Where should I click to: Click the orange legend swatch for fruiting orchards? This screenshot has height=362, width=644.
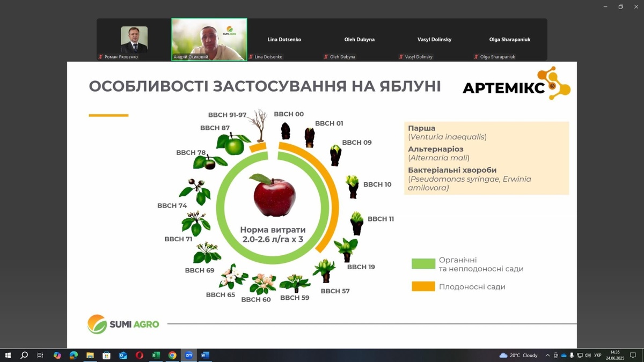coord(423,286)
